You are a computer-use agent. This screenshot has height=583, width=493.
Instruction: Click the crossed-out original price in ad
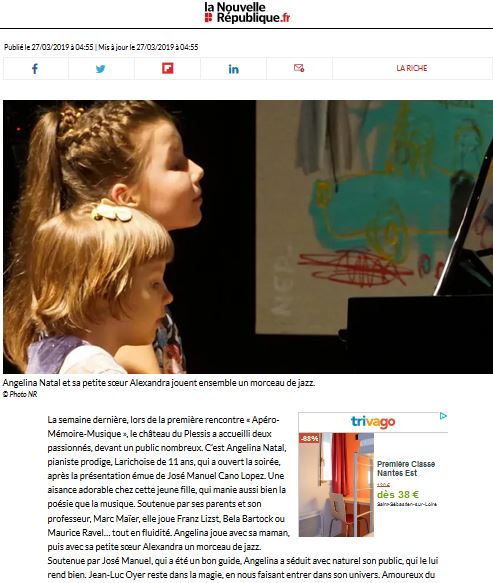(383, 485)
